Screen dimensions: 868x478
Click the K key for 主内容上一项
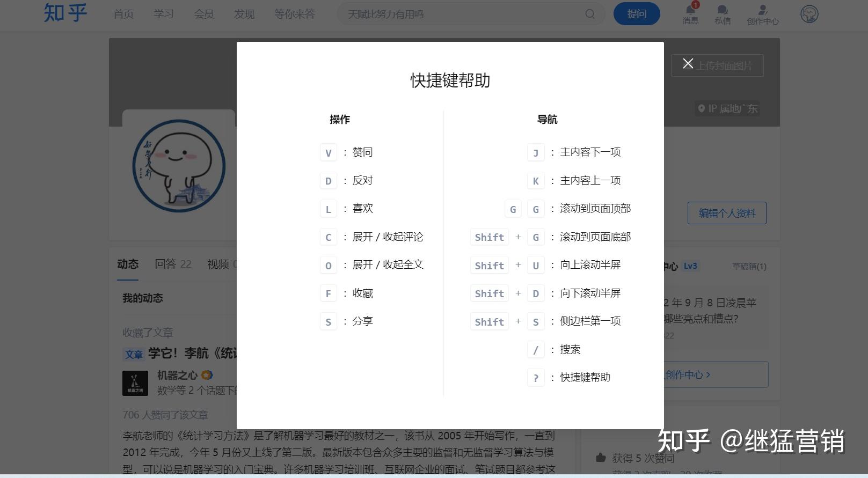(x=536, y=181)
